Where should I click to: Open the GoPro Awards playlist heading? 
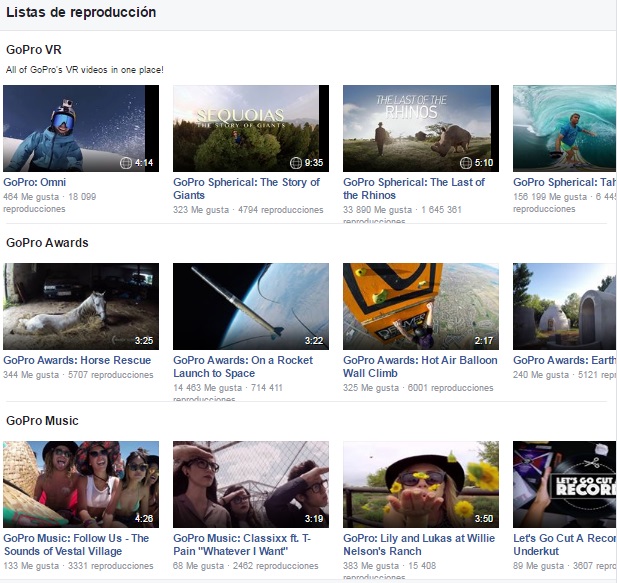point(47,242)
